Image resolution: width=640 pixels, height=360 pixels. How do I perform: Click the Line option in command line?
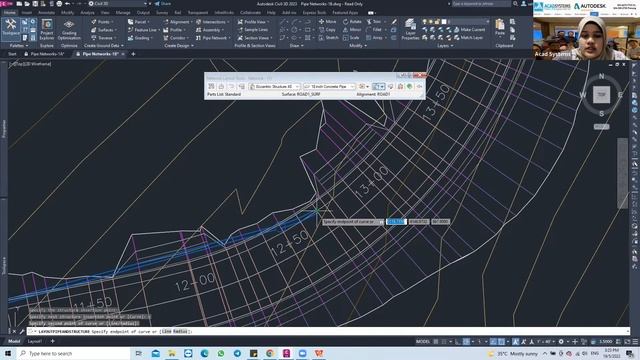(x=167, y=331)
